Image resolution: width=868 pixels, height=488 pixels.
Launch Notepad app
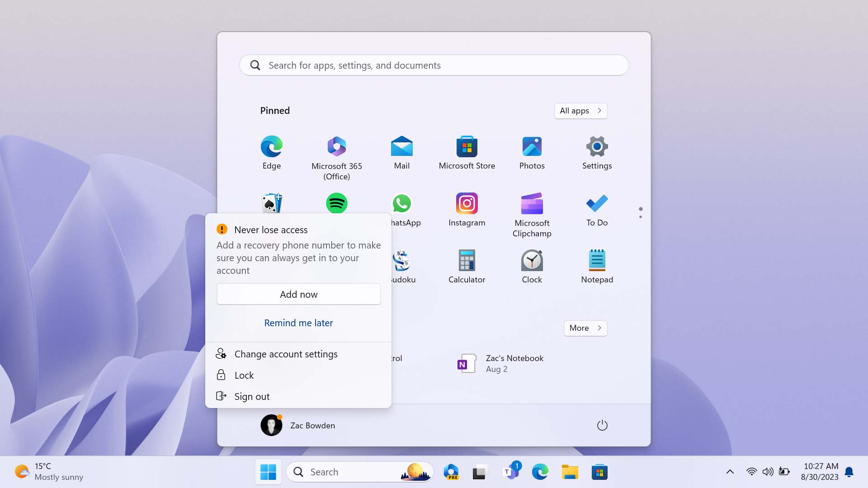click(x=597, y=265)
